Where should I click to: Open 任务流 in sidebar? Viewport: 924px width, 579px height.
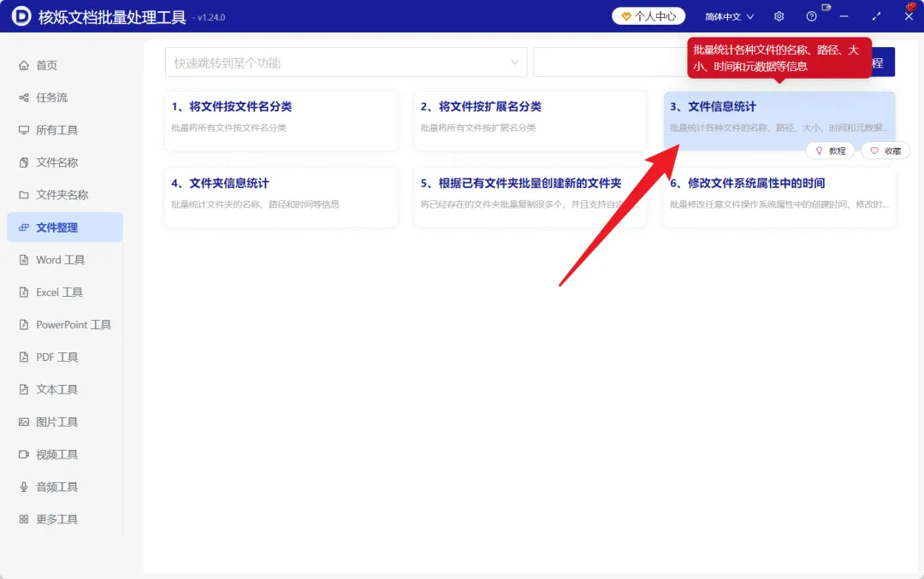click(x=65, y=97)
